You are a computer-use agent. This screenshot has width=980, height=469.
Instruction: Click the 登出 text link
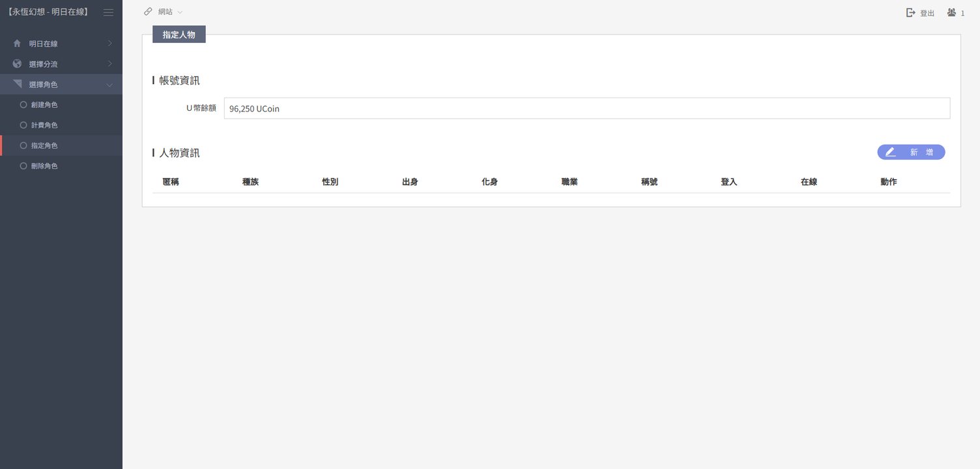coord(927,13)
